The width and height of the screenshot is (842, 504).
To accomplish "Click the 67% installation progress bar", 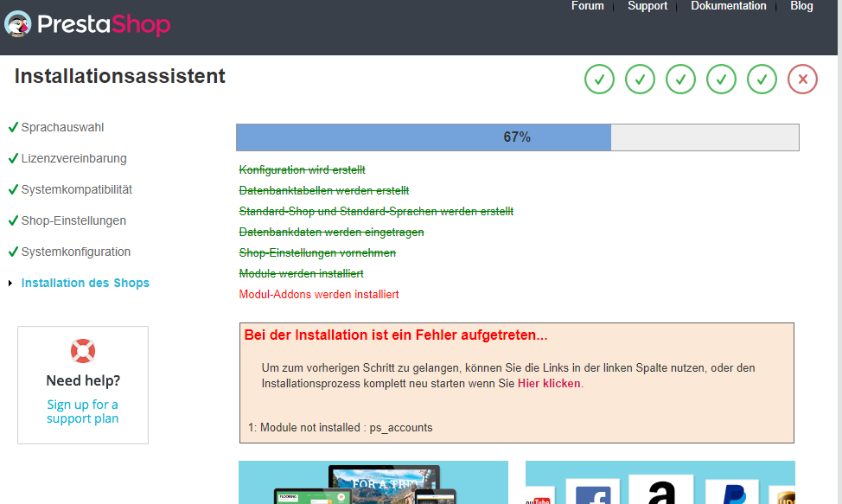I will 518,137.
